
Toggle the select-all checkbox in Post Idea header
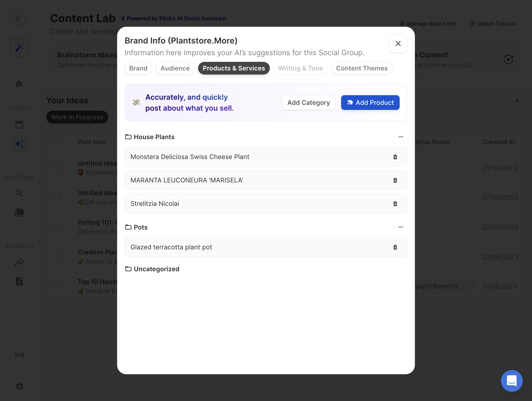[x=57, y=141]
